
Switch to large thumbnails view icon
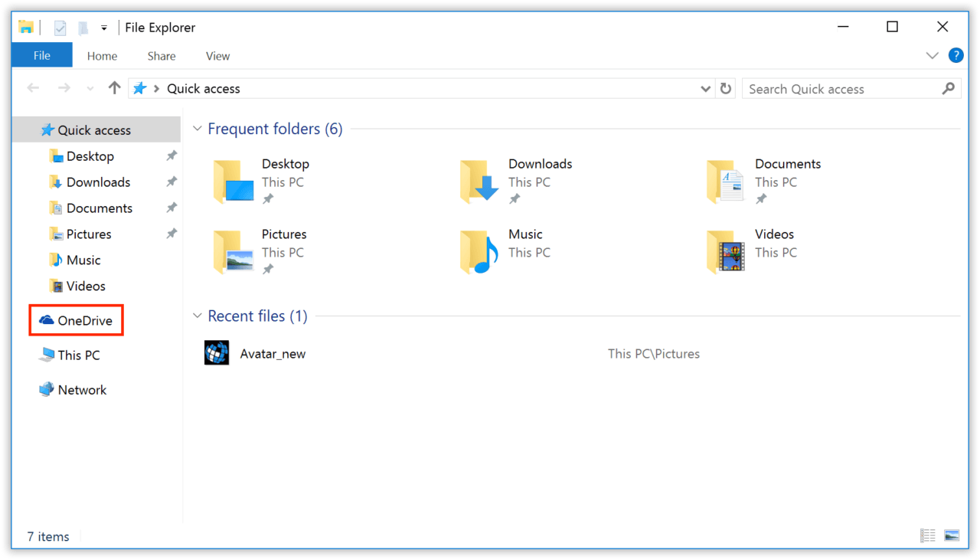[x=952, y=535]
